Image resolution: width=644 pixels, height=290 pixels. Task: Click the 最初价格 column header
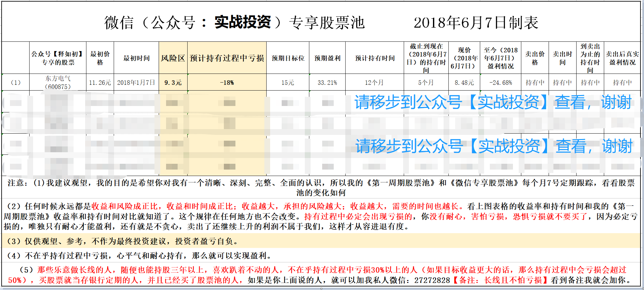point(100,58)
